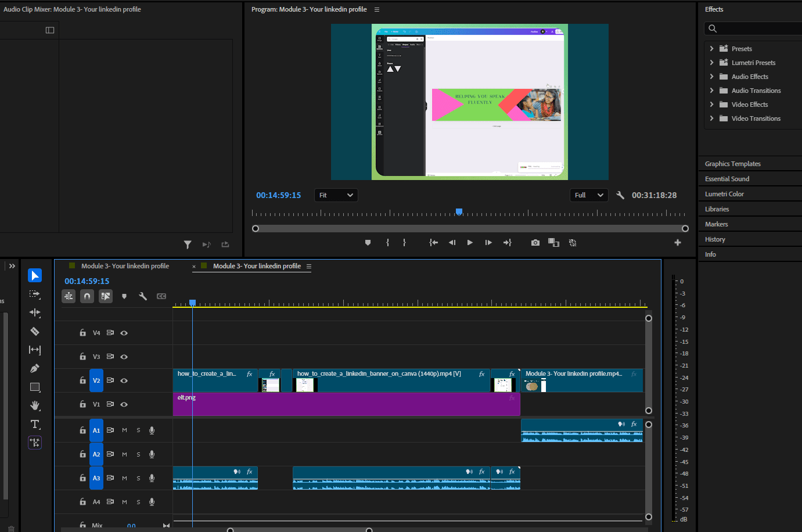Hide the V2 track output

coord(124,380)
